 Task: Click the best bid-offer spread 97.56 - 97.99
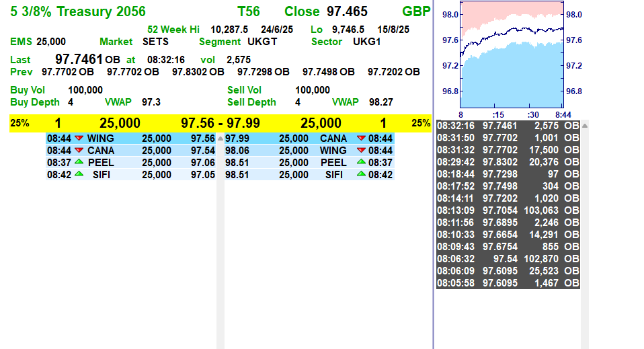(x=220, y=123)
